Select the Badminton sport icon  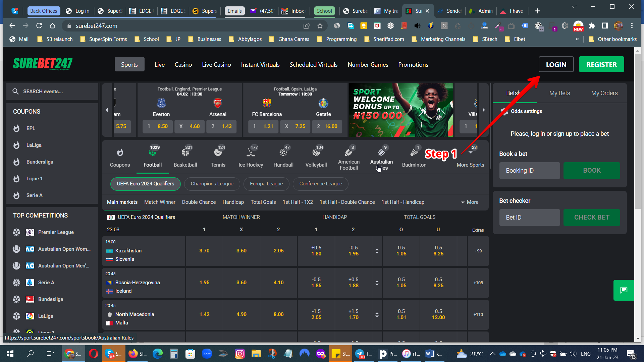414,153
